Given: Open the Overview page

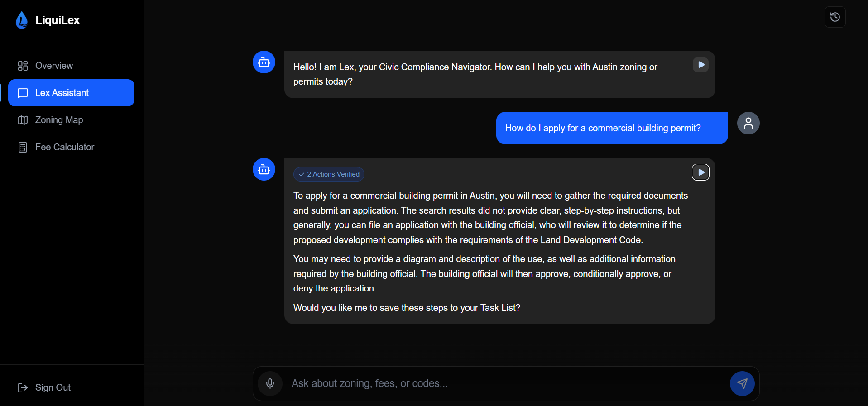Looking at the screenshot, I should coord(54,66).
